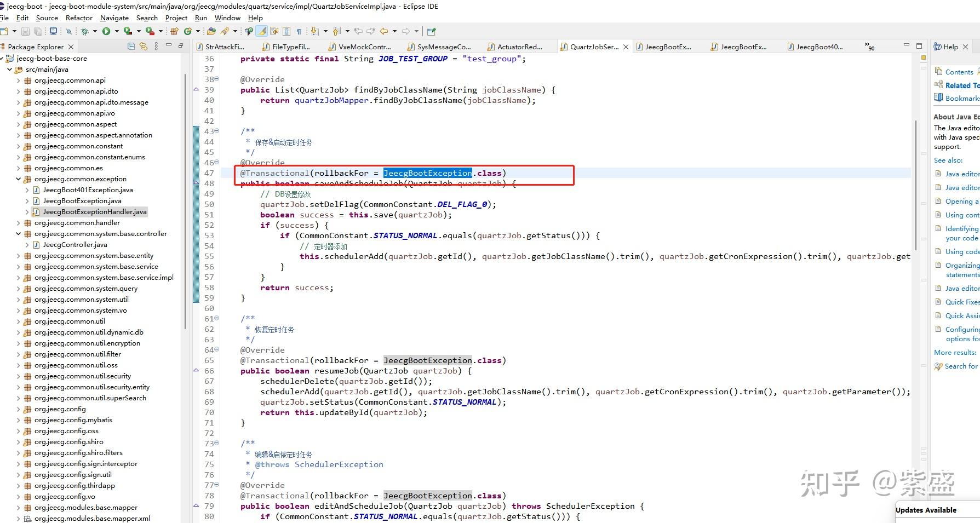Click the Save toolbar icon
This screenshot has height=523, width=980.
click(25, 31)
